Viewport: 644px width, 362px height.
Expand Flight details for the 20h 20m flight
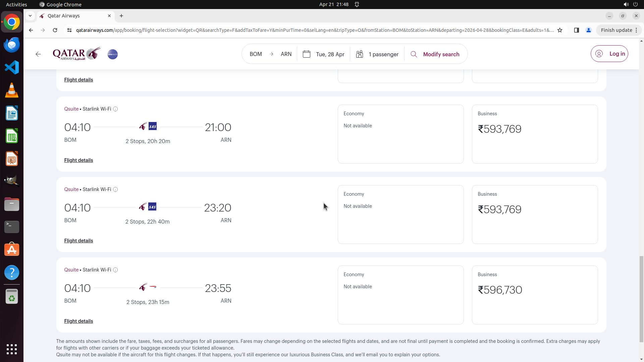[x=78, y=160]
